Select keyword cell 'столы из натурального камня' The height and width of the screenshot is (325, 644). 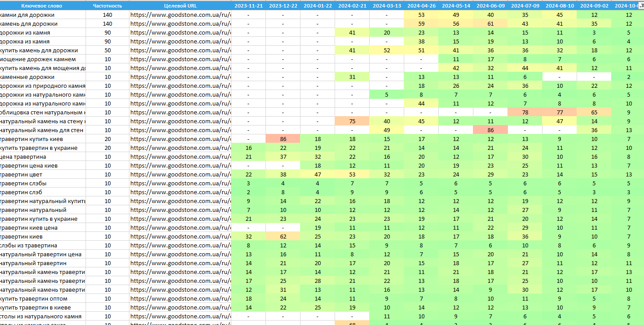[x=43, y=317]
